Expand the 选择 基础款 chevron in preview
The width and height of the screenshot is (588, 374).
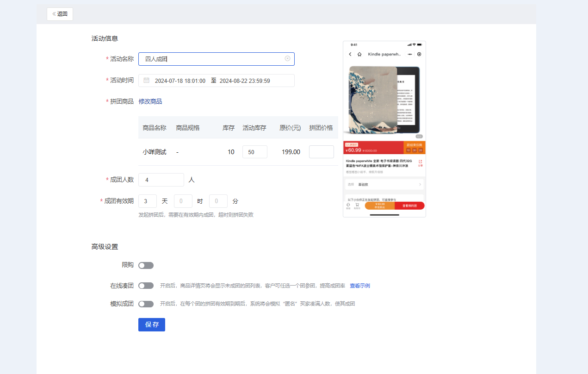420,184
